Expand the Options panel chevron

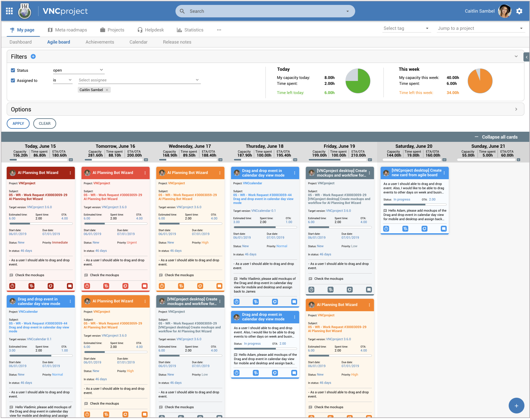(516, 109)
